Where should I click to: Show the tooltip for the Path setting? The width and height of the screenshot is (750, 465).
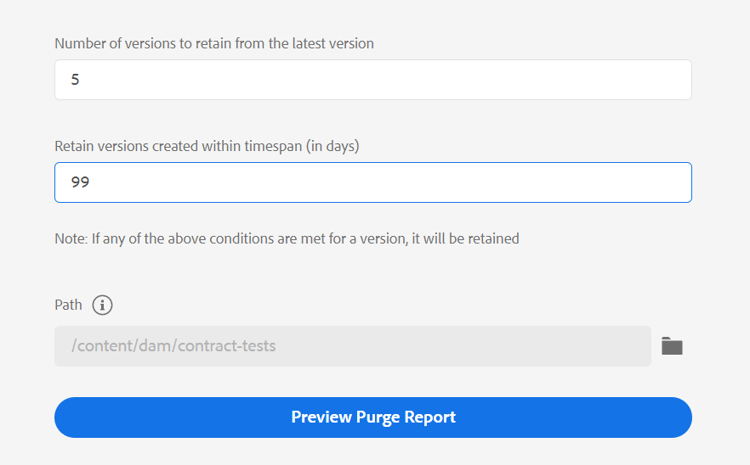(102, 305)
